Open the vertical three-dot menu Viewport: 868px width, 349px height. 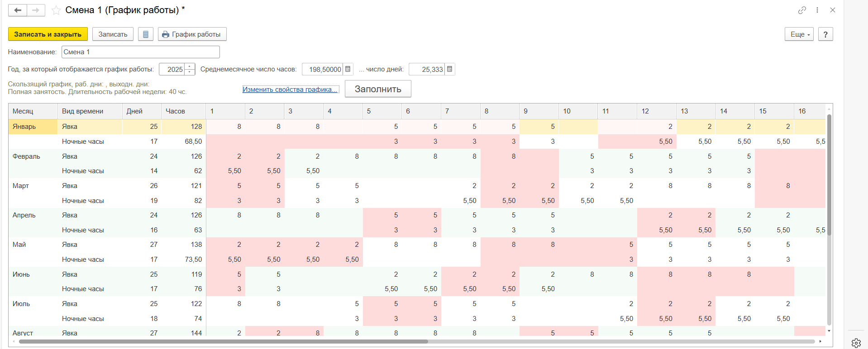tap(817, 10)
